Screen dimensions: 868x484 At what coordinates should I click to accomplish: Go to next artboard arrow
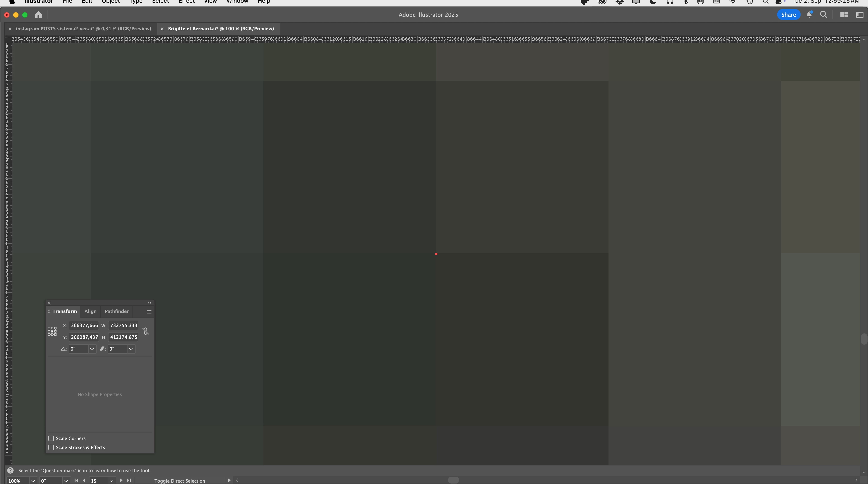[x=121, y=480]
